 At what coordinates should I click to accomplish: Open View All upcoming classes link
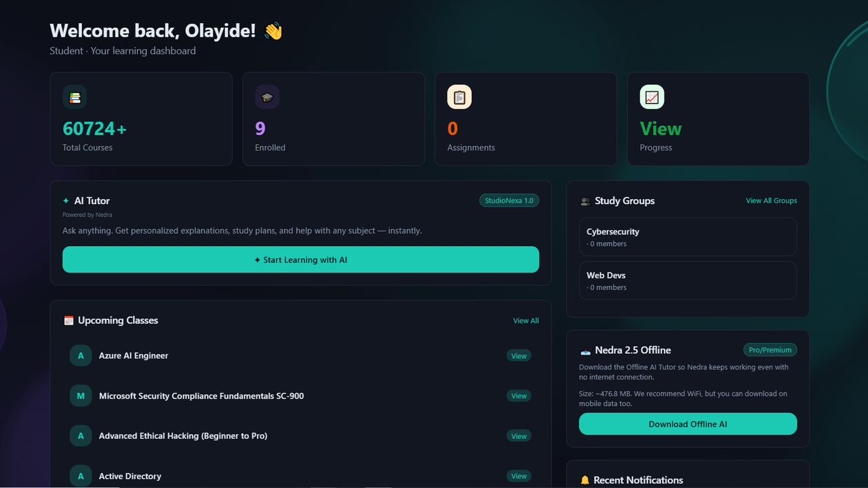tap(526, 321)
